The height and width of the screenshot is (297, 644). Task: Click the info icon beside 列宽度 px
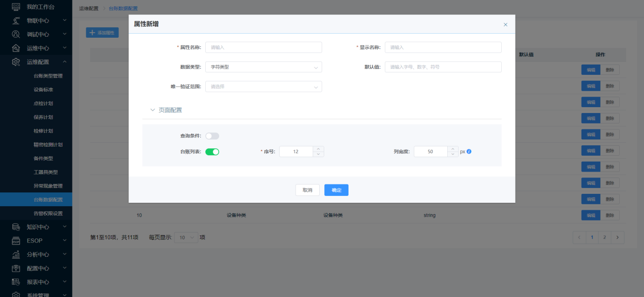point(469,152)
